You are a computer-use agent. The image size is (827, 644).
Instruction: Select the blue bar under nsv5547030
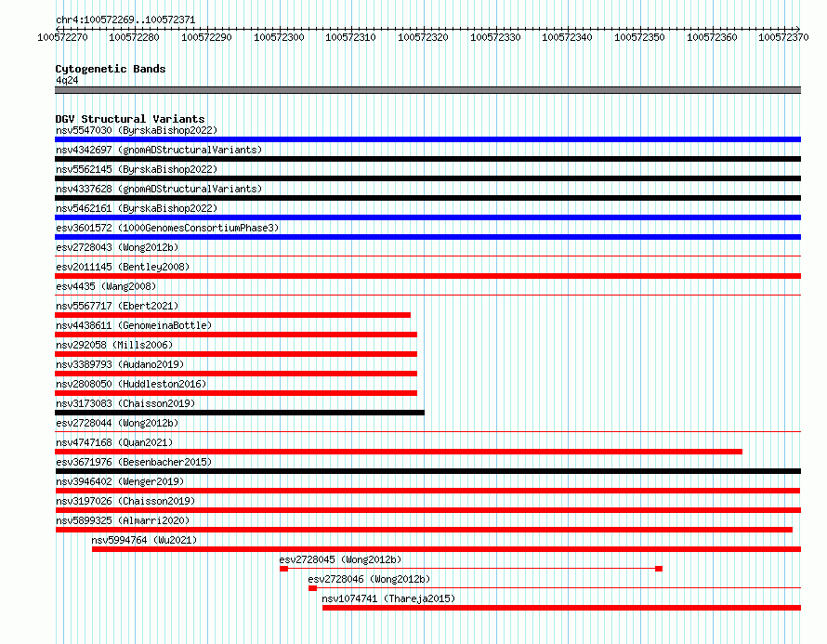pos(427,139)
